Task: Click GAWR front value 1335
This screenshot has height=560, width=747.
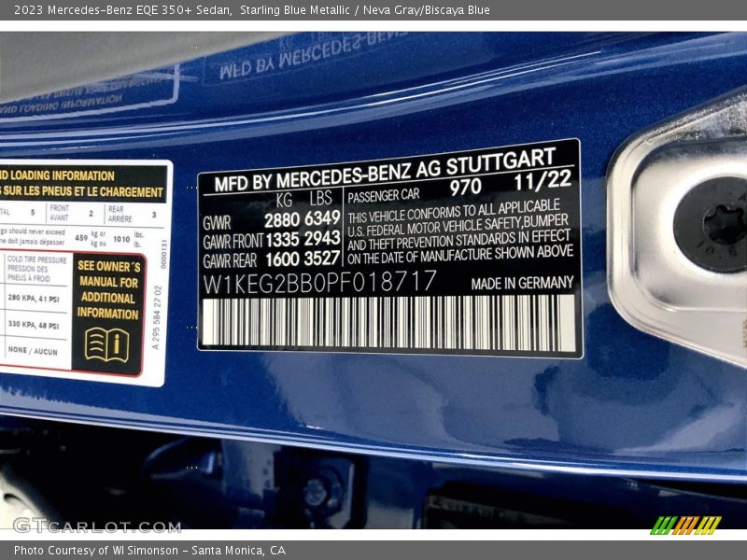Action: [283, 240]
